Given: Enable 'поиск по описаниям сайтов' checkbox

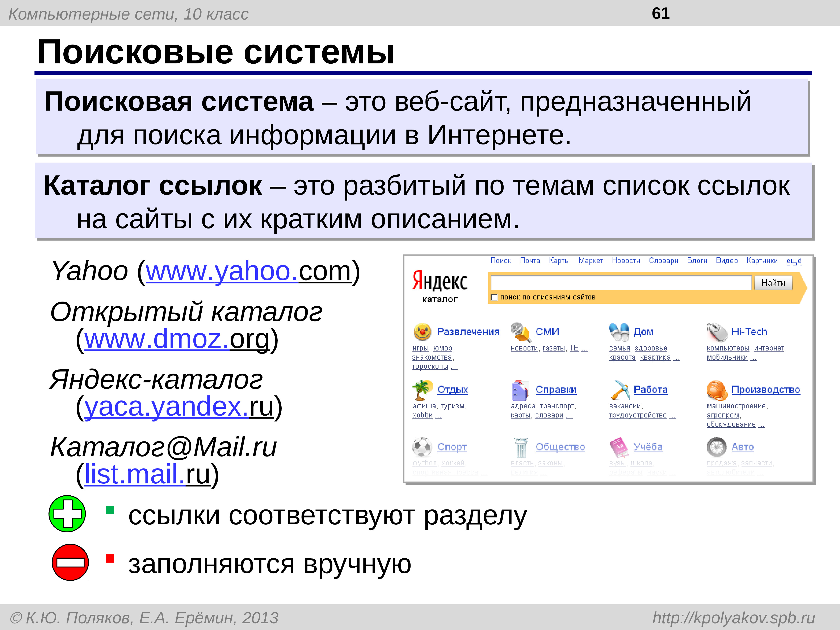Looking at the screenshot, I should pyautogui.click(x=494, y=297).
